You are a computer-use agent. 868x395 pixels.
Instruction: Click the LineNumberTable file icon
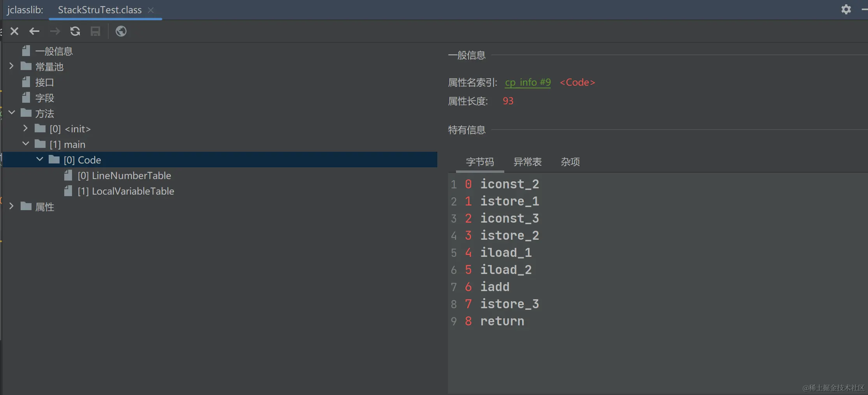[x=68, y=175]
